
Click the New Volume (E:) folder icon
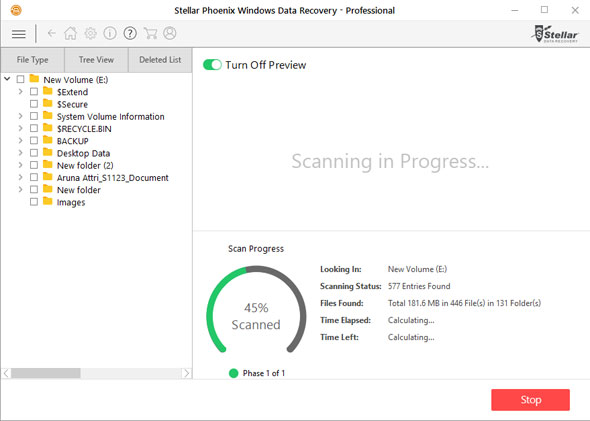tap(34, 79)
